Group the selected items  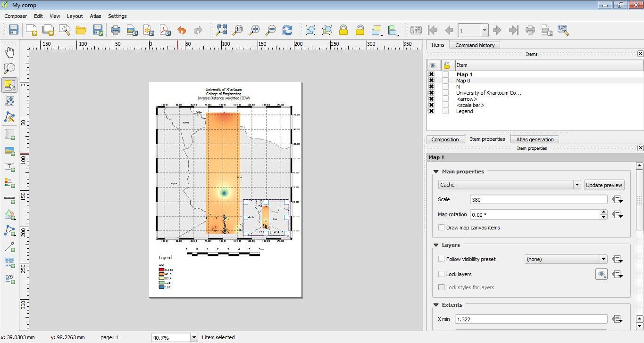tap(310, 30)
